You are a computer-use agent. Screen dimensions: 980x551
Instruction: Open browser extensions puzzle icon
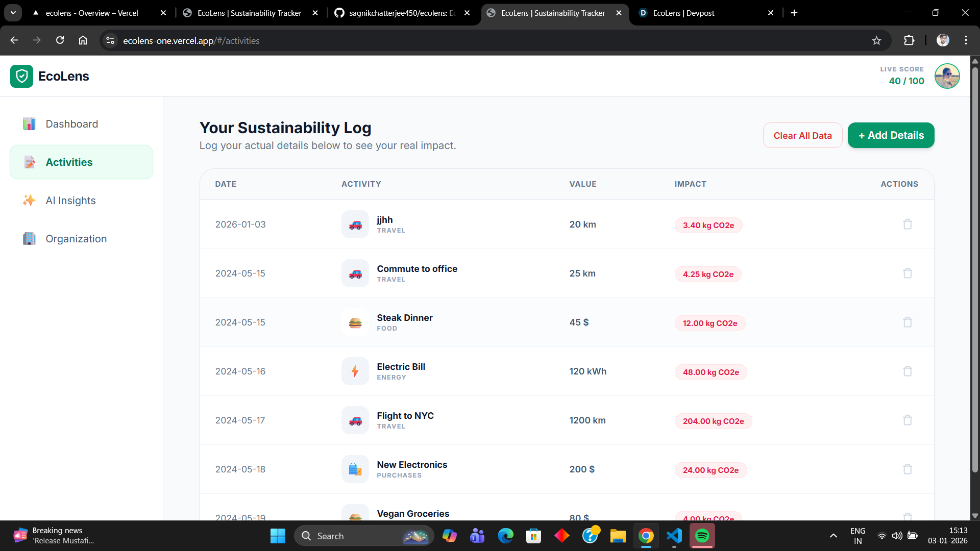(909, 41)
